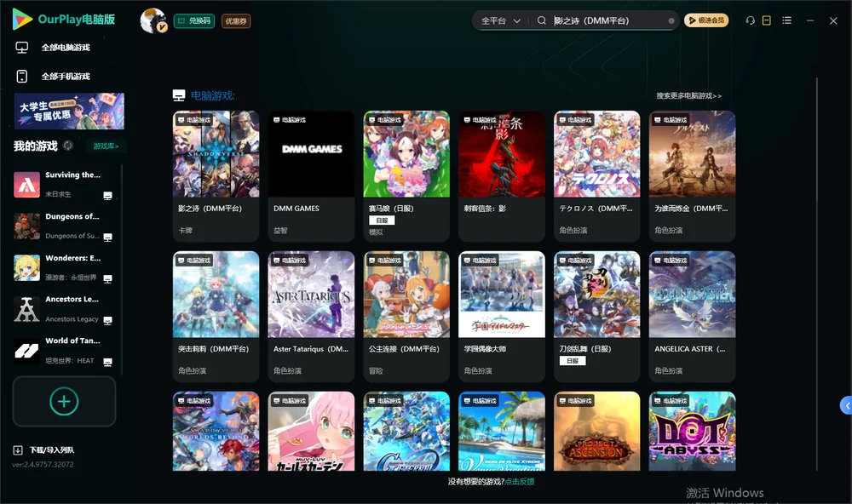
Task: Click the 优惠券 button
Action: (236, 21)
